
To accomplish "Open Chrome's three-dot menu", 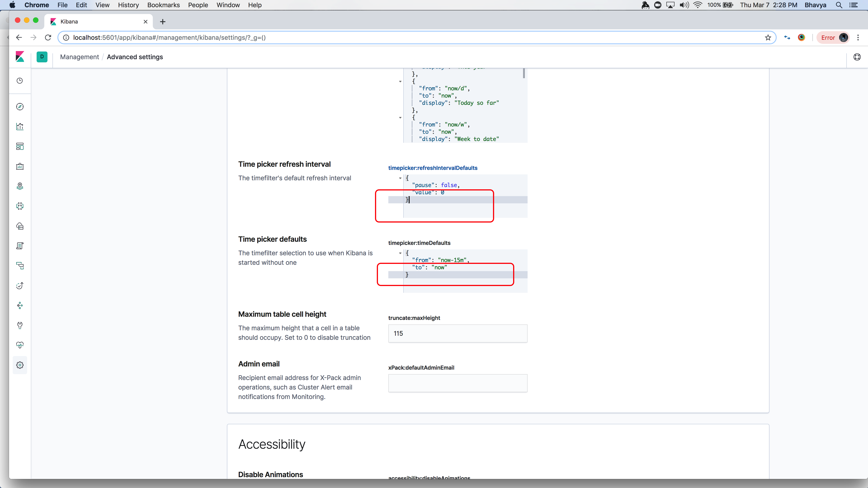I will tap(858, 37).
